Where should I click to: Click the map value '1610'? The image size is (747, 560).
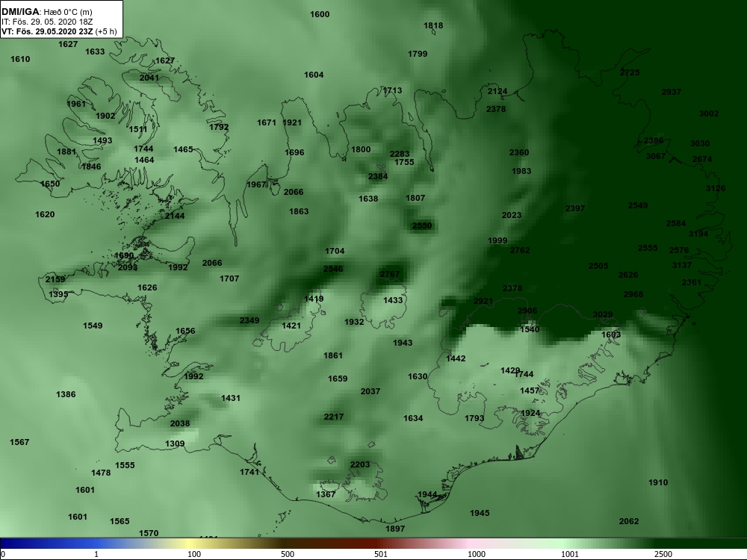[x=20, y=59]
